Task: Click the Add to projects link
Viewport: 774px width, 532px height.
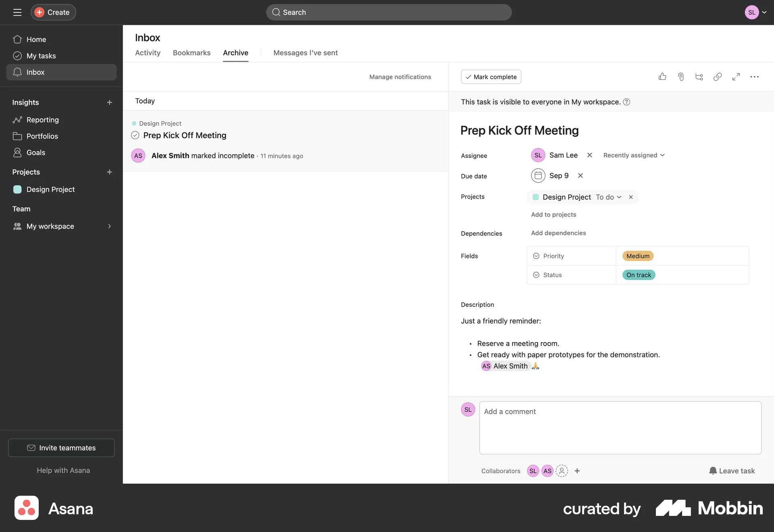Action: click(553, 214)
